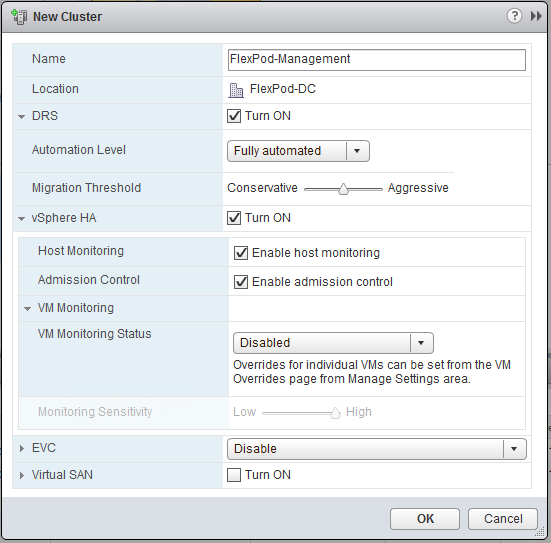Click the cluster Name input field
The image size is (551, 543).
pos(377,60)
